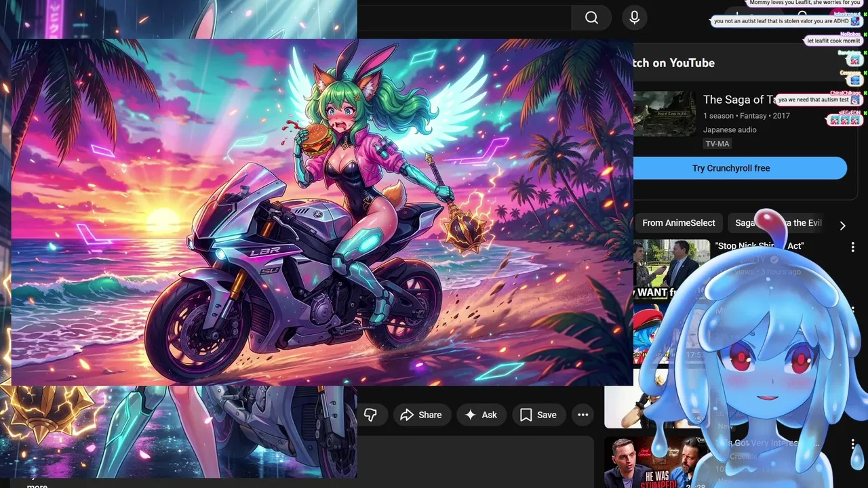Image resolution: width=868 pixels, height=488 pixels.
Task: Open options menu for Stop Nick Shirley Act video
Action: [x=853, y=247]
